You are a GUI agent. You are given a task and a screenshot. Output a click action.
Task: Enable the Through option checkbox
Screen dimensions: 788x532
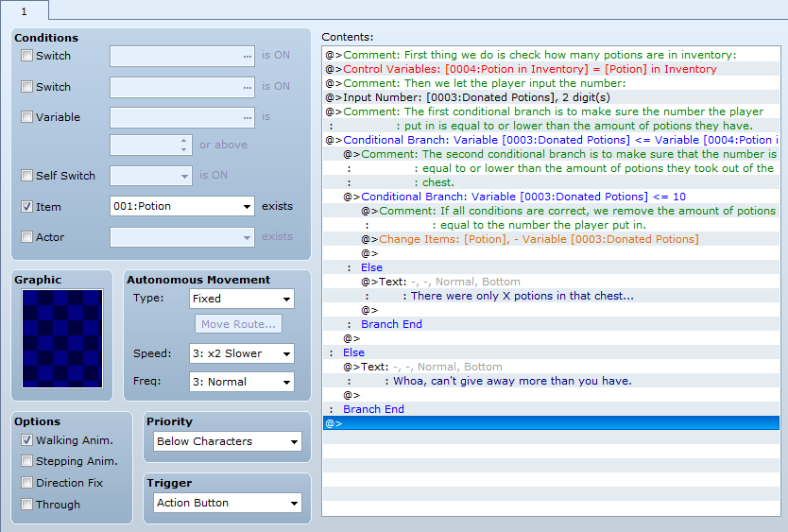coord(27,505)
